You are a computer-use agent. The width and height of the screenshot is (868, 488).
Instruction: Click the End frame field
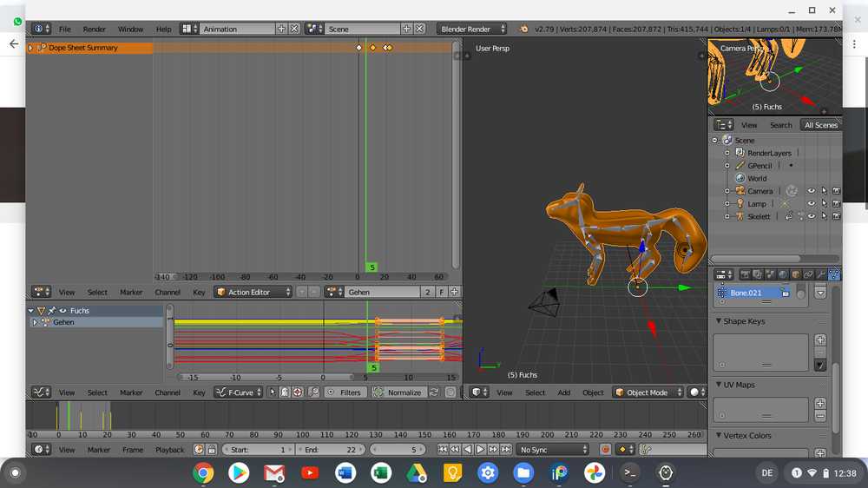pyautogui.click(x=331, y=450)
